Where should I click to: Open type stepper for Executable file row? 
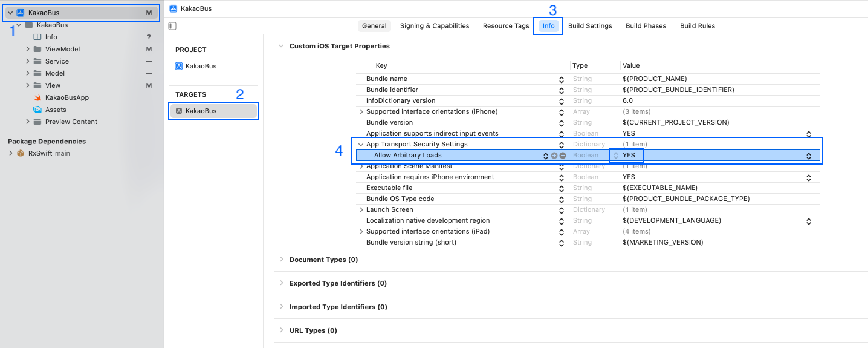[x=562, y=188]
